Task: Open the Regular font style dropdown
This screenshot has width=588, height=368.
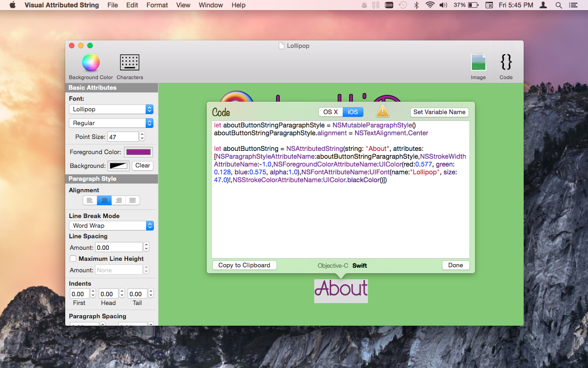Action: [111, 123]
